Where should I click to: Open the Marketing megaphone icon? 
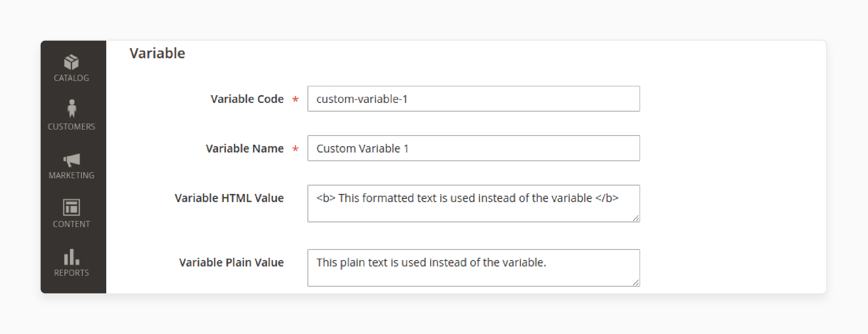pyautogui.click(x=71, y=160)
